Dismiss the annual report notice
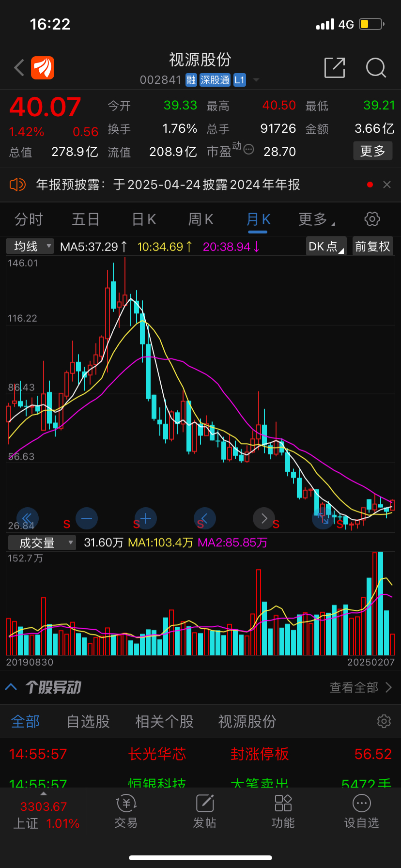The height and width of the screenshot is (868, 401). tap(387, 185)
